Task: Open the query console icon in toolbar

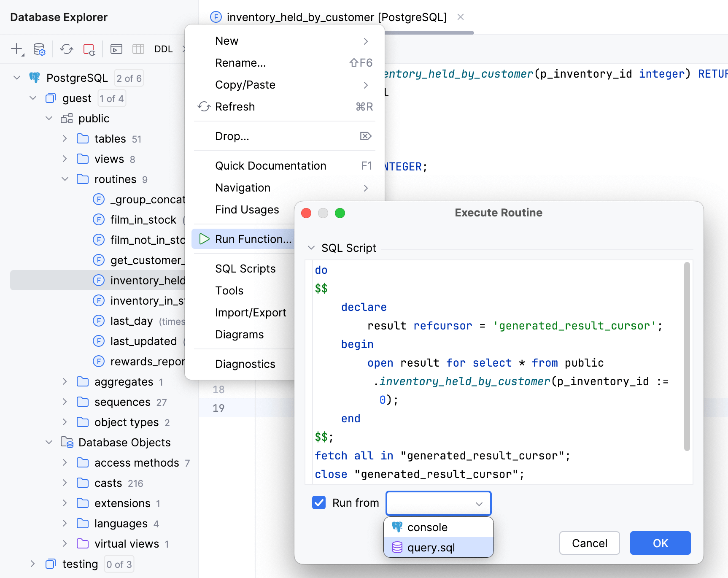Action: (x=116, y=49)
